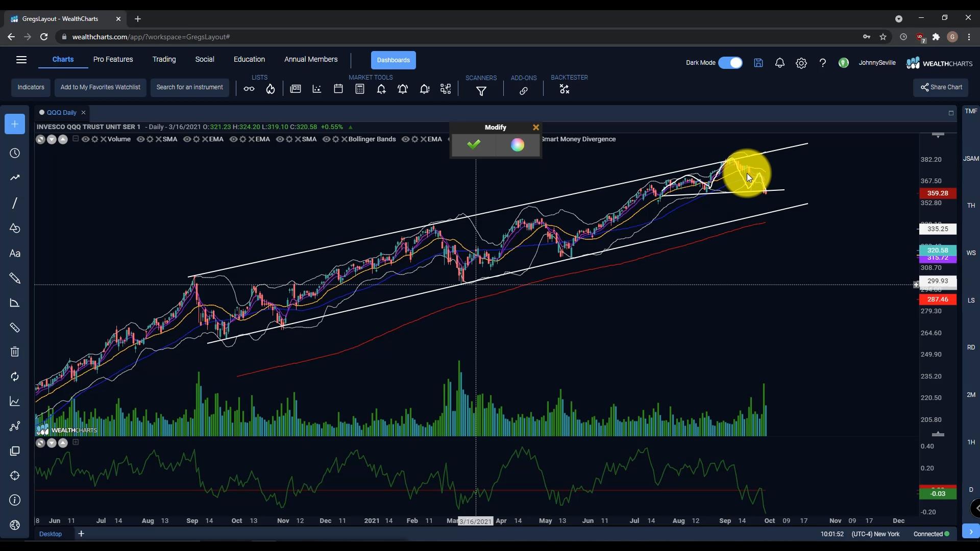This screenshot has height=551, width=980.
Task: Confirm with green checkmark in Modify popup
Action: point(474,145)
